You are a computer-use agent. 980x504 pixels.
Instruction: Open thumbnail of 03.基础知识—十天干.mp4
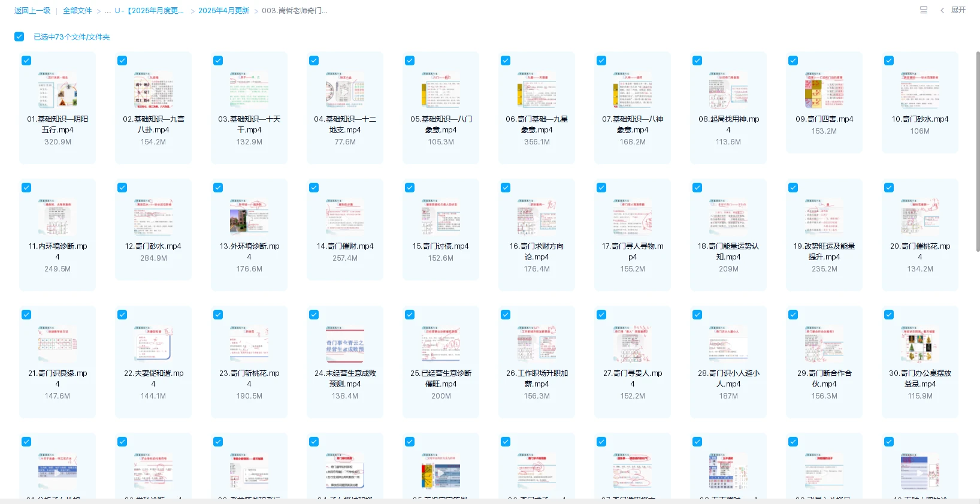click(x=249, y=90)
